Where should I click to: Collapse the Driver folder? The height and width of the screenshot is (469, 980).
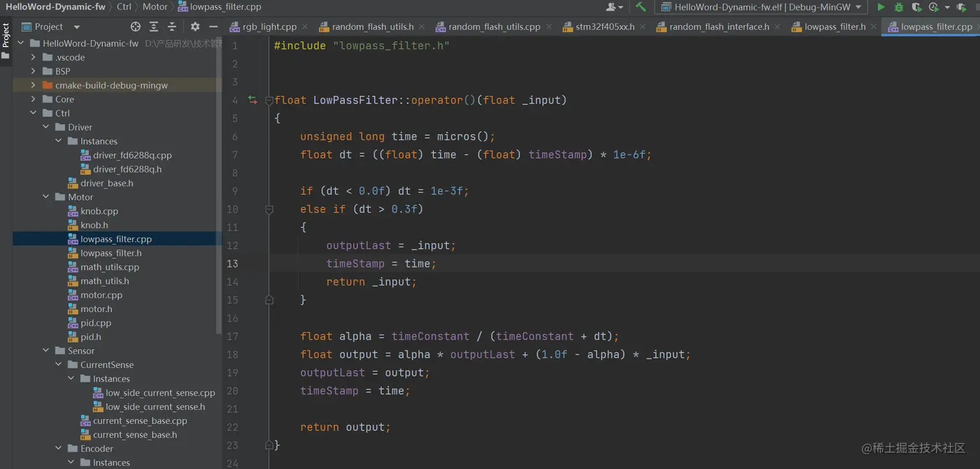(45, 127)
